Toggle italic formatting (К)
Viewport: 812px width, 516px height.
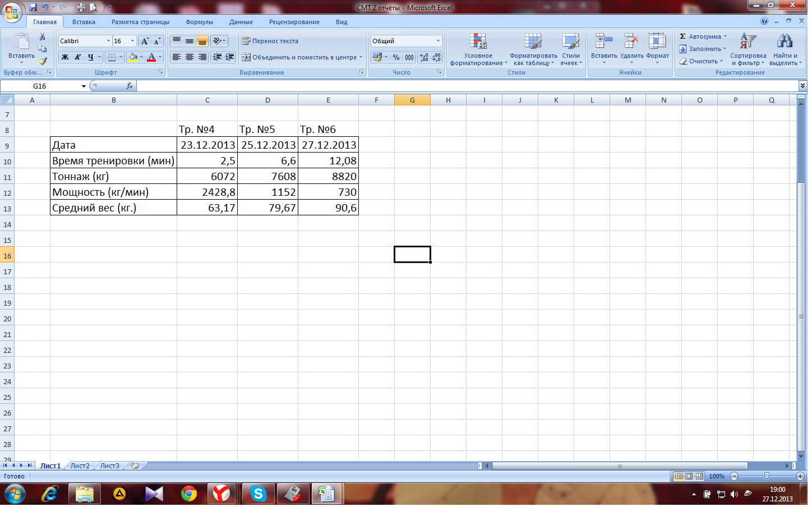point(78,57)
